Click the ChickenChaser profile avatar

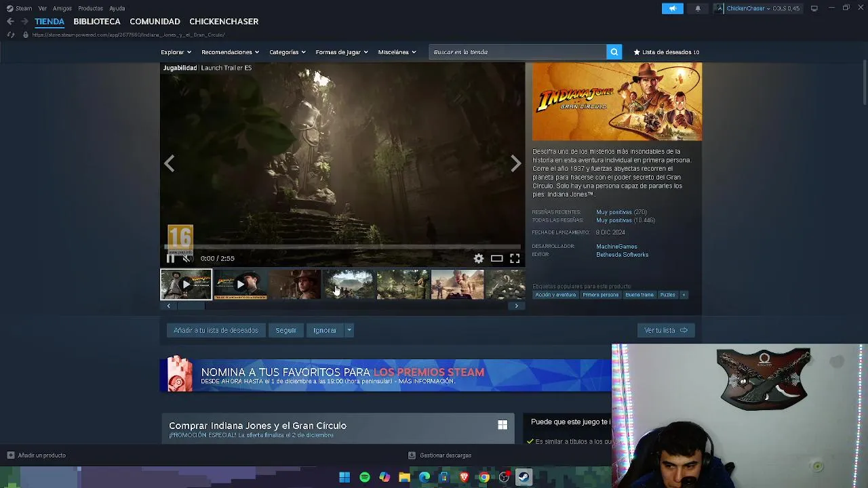[719, 8]
